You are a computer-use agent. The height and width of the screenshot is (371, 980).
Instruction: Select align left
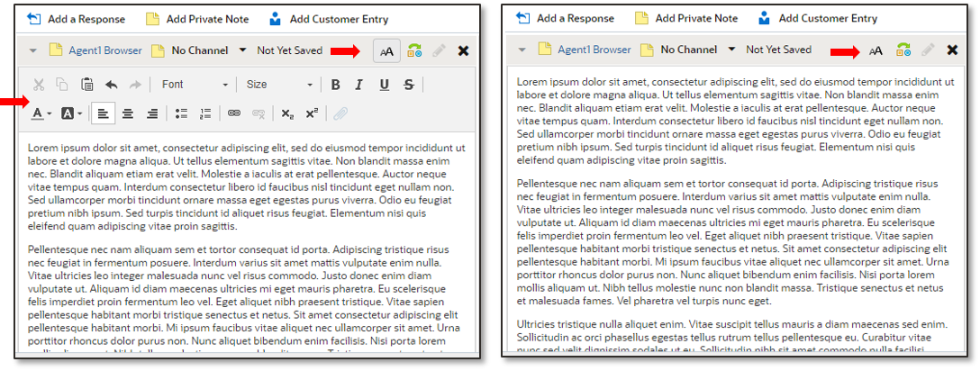click(103, 113)
